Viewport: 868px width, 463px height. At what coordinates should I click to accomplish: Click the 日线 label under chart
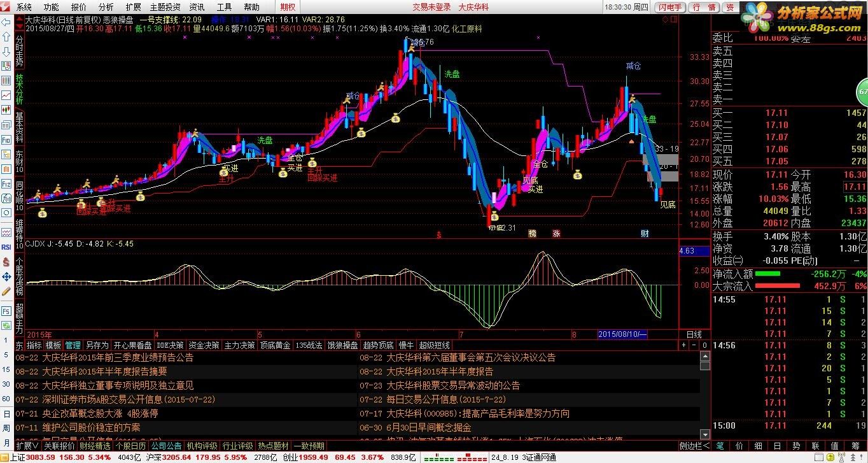694,334
